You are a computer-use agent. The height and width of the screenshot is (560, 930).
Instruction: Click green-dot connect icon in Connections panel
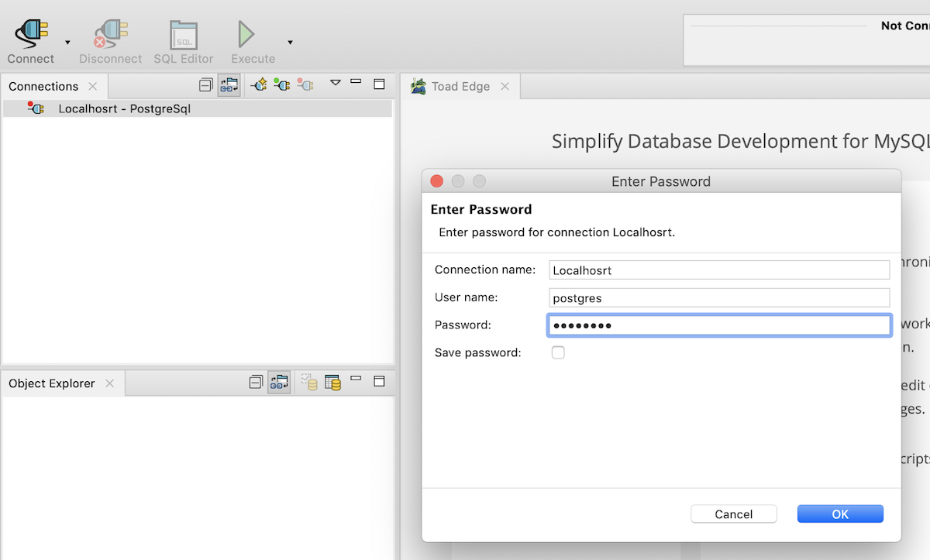282,84
